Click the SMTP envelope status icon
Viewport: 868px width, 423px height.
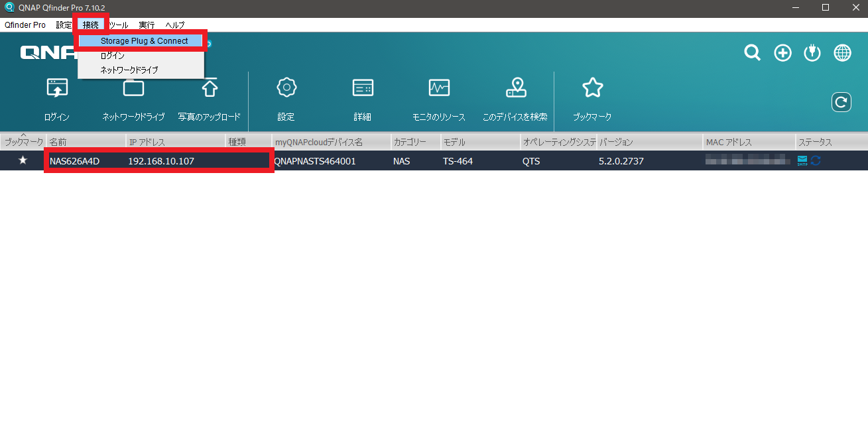tap(802, 160)
